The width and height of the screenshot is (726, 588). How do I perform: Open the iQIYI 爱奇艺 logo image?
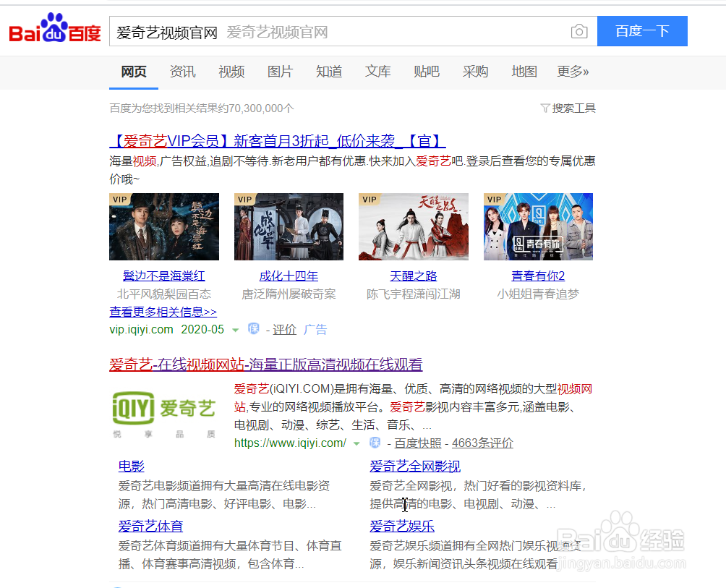(x=164, y=414)
